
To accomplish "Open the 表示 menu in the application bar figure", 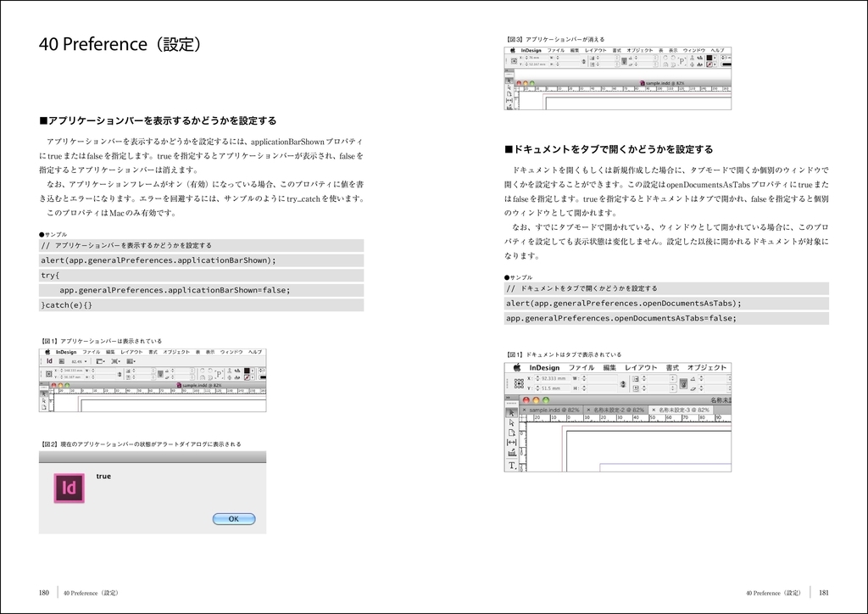I will (210, 352).
